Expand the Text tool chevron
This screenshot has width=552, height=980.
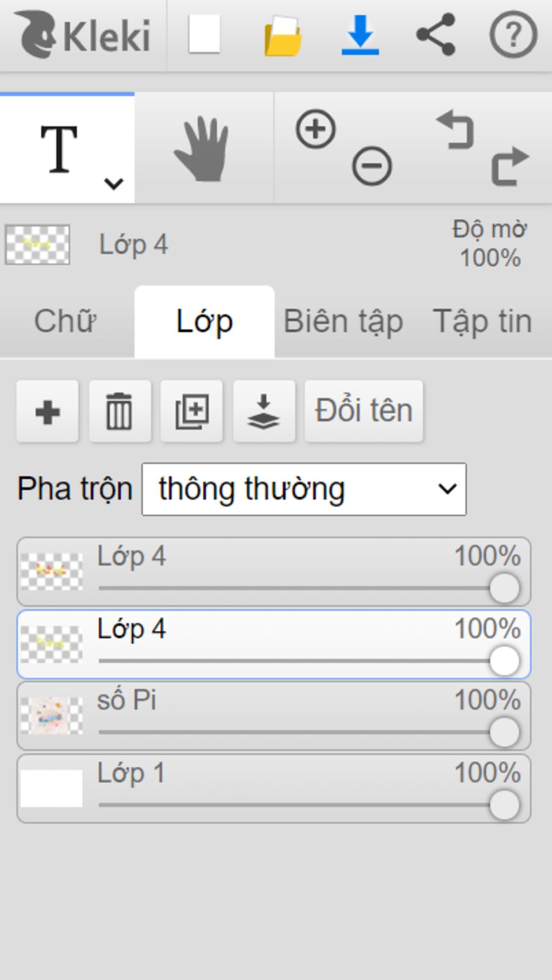(114, 184)
